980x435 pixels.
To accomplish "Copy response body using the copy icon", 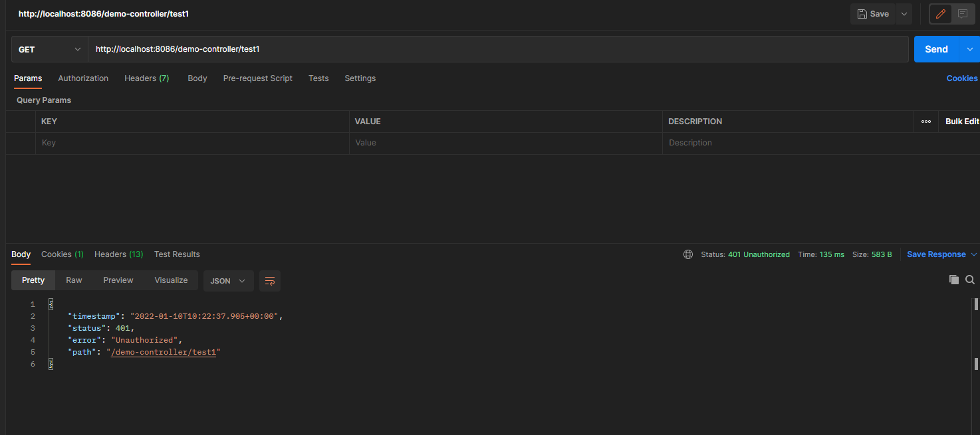I will pyautogui.click(x=953, y=280).
